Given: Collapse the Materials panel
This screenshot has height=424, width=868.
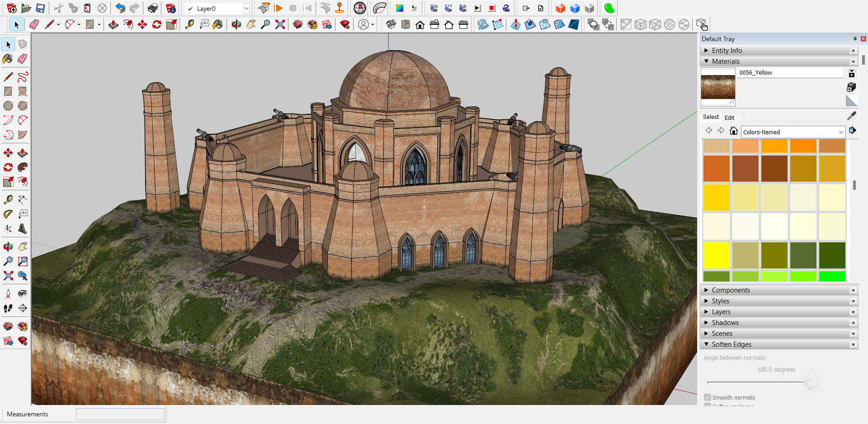Looking at the screenshot, I should [x=706, y=61].
